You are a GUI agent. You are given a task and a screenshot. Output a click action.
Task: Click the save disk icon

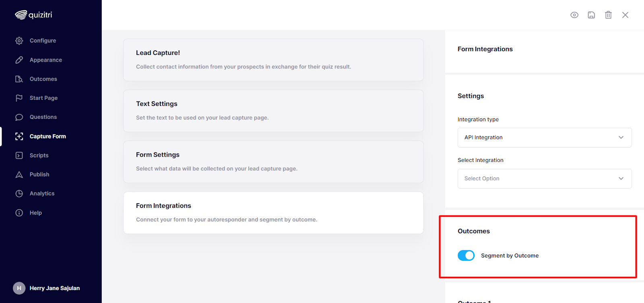(x=591, y=15)
